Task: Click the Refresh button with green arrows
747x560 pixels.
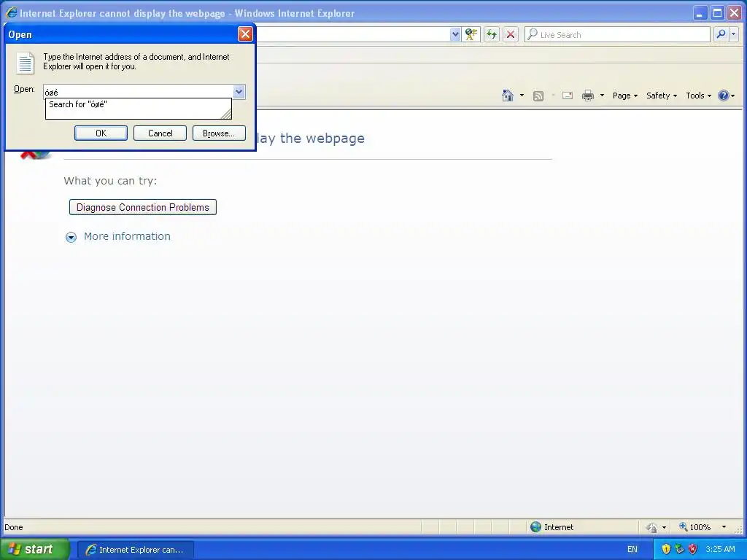Action: coord(491,34)
